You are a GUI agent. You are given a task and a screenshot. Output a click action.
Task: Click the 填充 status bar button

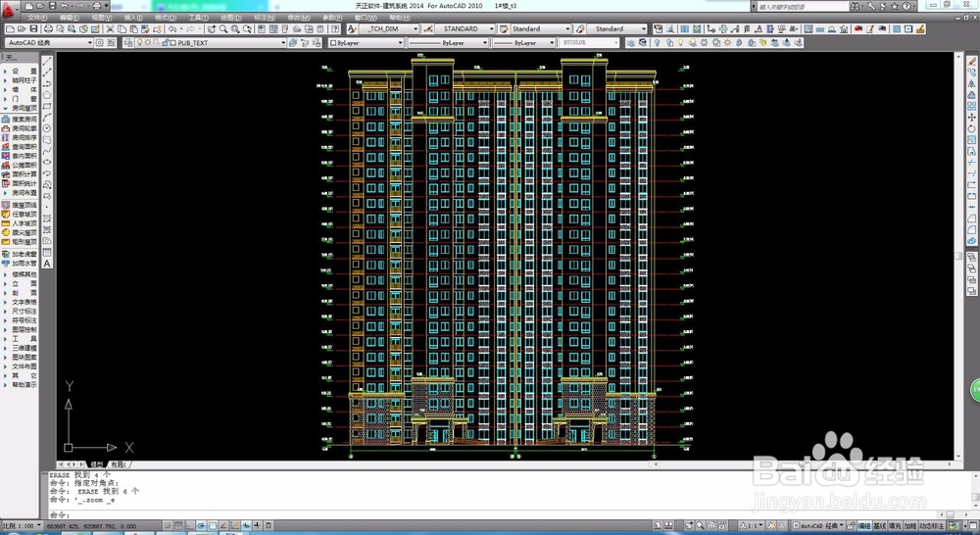(x=895, y=525)
